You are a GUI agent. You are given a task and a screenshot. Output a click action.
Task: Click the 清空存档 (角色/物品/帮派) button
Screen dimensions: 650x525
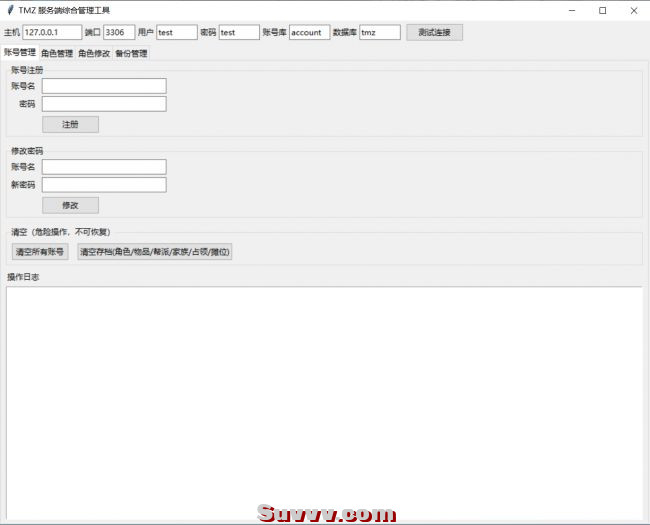pos(155,252)
